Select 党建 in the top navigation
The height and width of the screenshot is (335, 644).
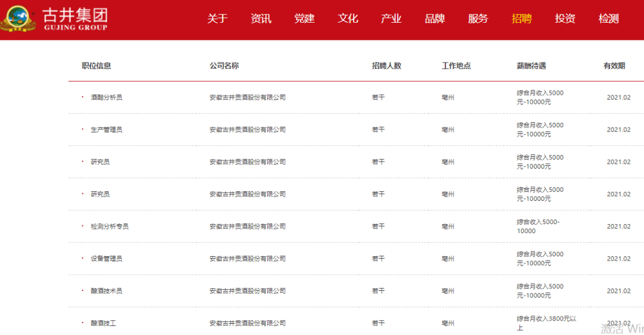305,18
